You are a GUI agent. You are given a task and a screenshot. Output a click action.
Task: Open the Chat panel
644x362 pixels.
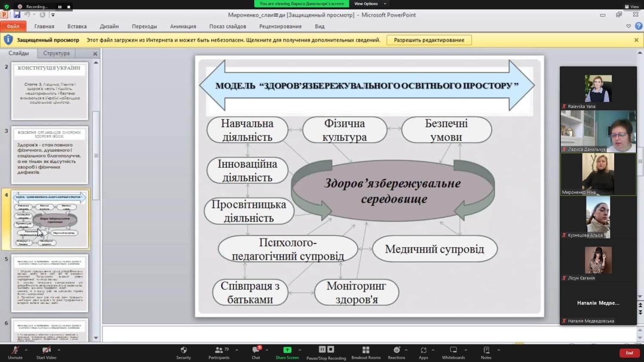coord(256,350)
